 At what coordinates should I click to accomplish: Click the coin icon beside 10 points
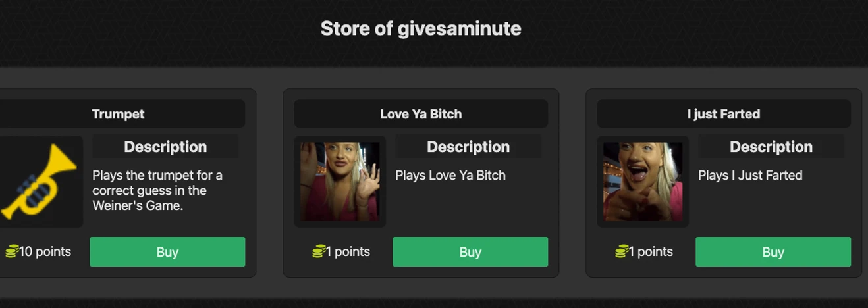(12, 251)
